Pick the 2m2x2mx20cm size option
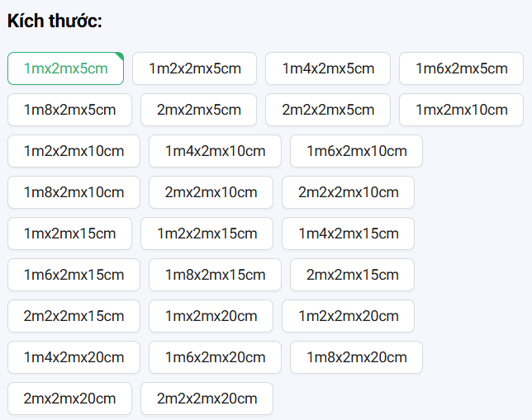This screenshot has height=420, width=532. coord(207,399)
